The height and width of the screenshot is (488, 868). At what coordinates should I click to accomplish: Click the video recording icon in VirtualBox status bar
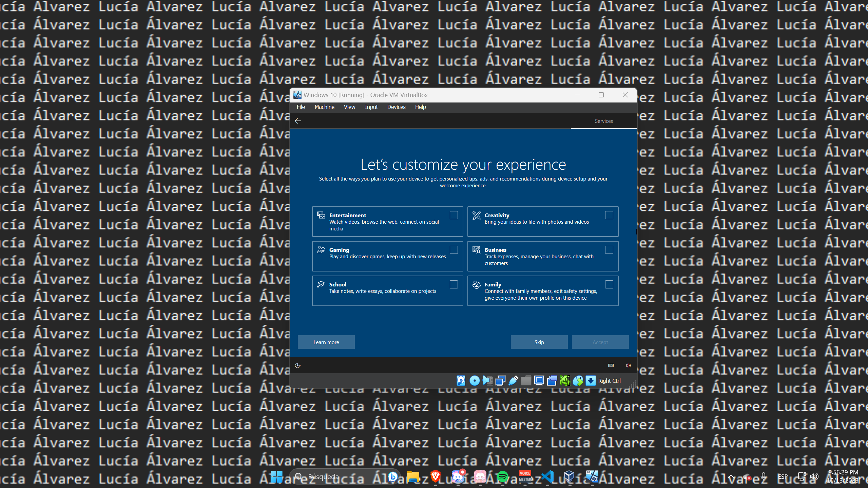click(x=552, y=381)
